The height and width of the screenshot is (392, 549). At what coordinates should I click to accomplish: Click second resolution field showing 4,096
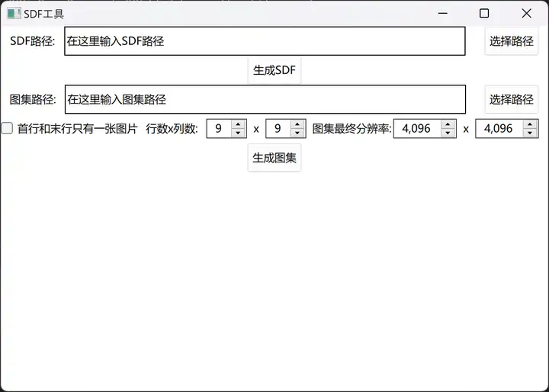coord(499,129)
